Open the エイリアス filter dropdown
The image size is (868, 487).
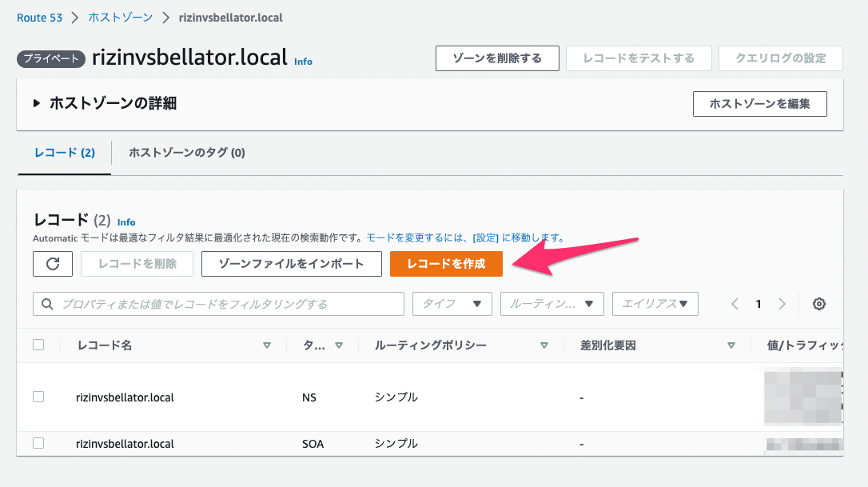coord(655,304)
